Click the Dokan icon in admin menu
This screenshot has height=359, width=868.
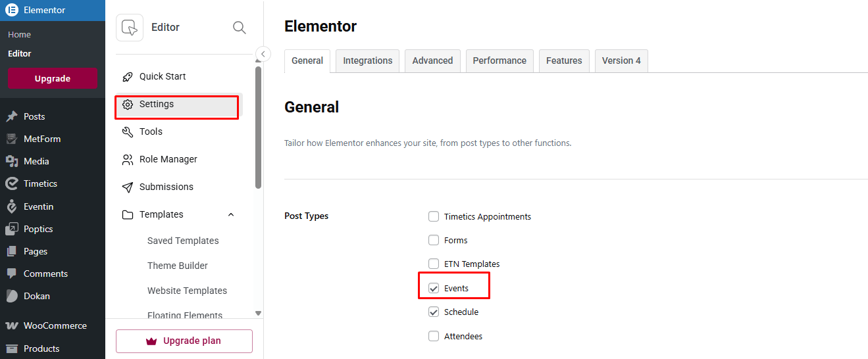tap(12, 296)
